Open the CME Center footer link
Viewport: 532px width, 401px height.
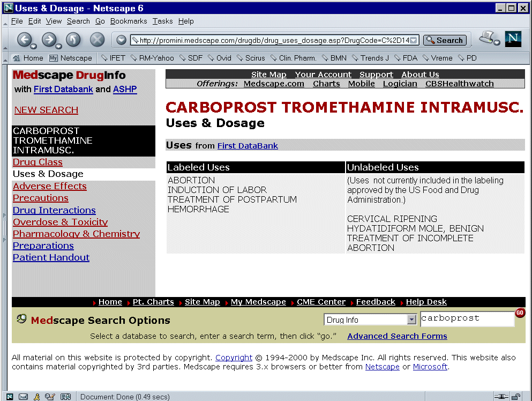pyautogui.click(x=321, y=302)
